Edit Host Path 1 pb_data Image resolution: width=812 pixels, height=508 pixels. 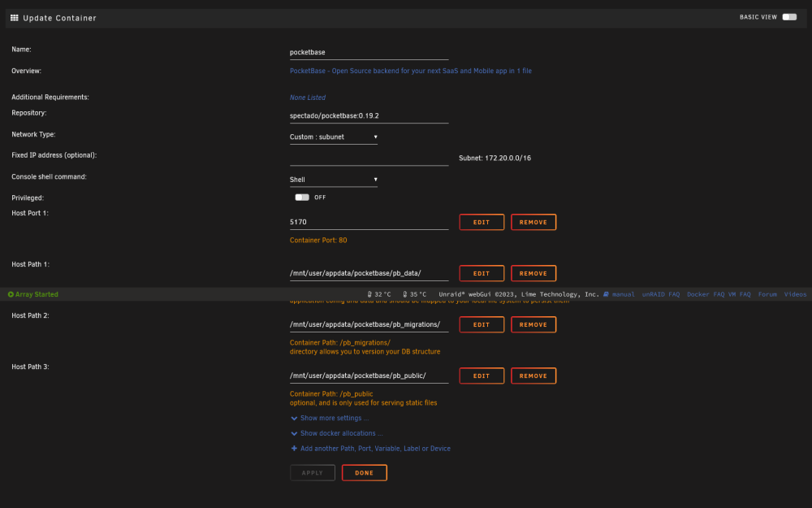(482, 273)
